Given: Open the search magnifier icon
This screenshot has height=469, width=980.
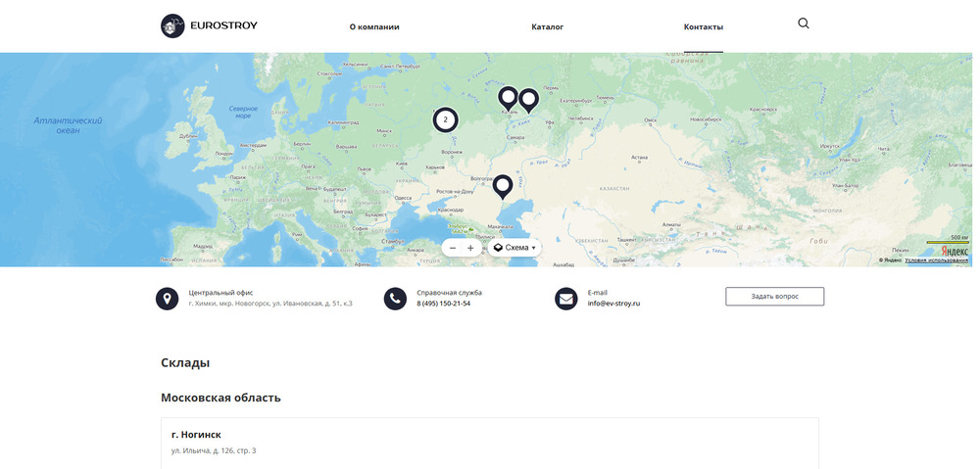Looking at the screenshot, I should coord(804,23).
